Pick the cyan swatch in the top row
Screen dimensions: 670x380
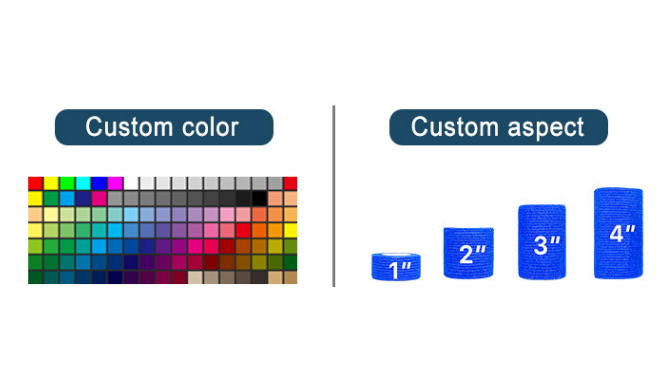[83, 183]
